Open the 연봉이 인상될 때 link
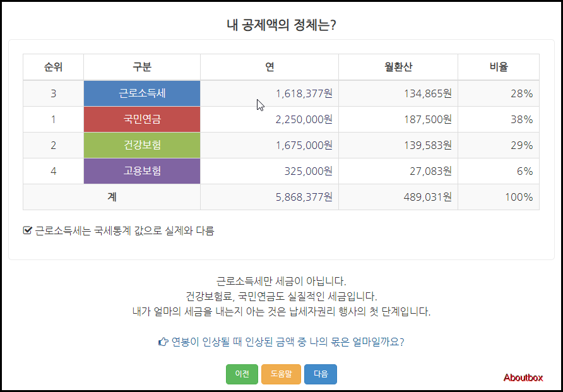The height and width of the screenshot is (392, 563). (x=288, y=342)
